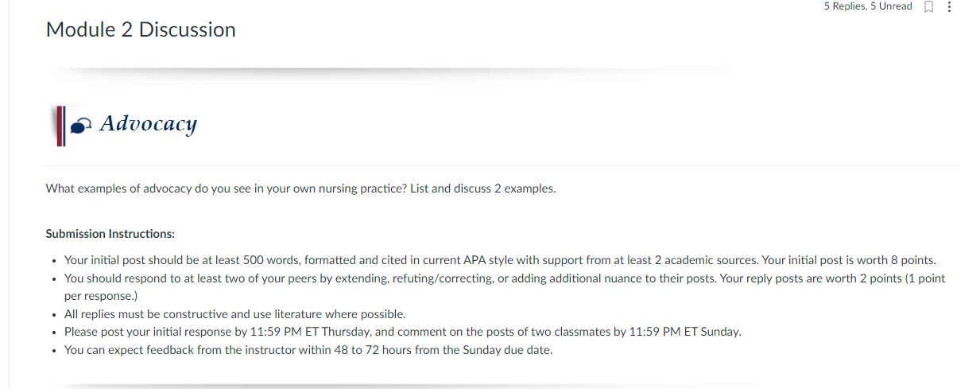
Task: Click the bullet about 11:59 PM ET Thursday
Action: point(403,332)
